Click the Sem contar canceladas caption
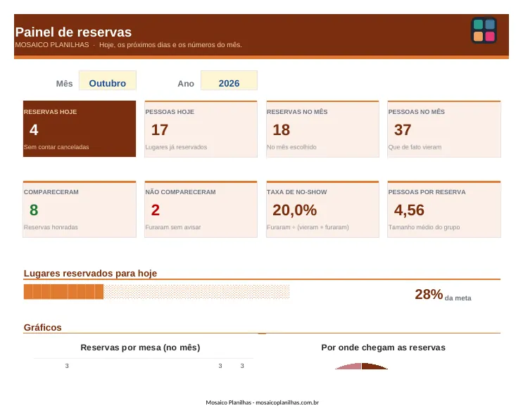The image size is (523, 420). point(56,147)
